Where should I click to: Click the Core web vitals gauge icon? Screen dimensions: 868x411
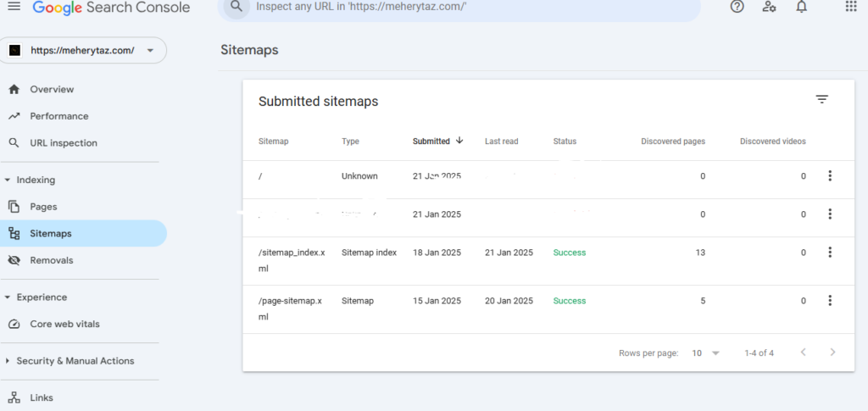pyautogui.click(x=14, y=325)
